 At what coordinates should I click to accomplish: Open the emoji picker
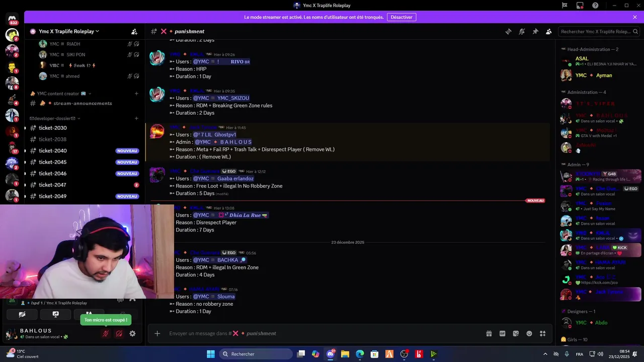point(529,333)
